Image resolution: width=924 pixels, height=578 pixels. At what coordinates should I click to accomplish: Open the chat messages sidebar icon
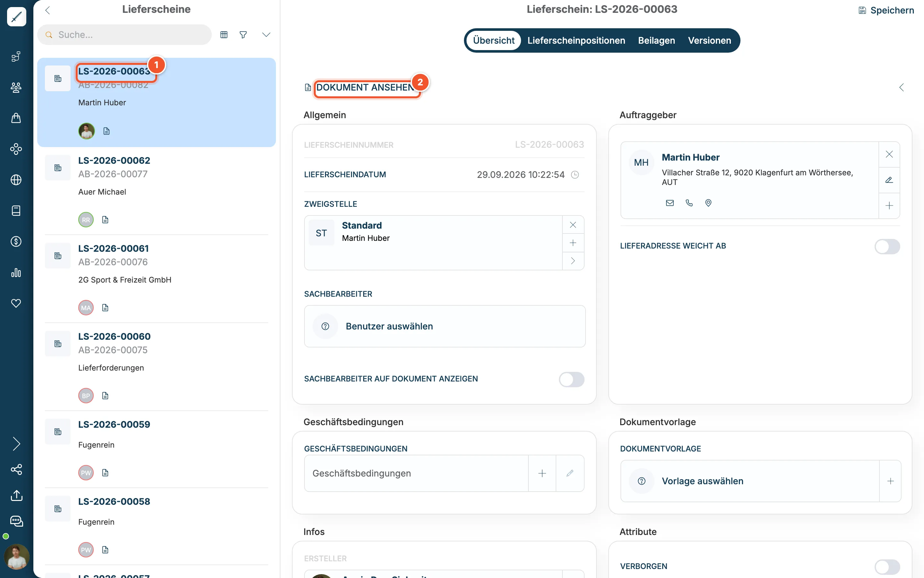pyautogui.click(x=16, y=521)
